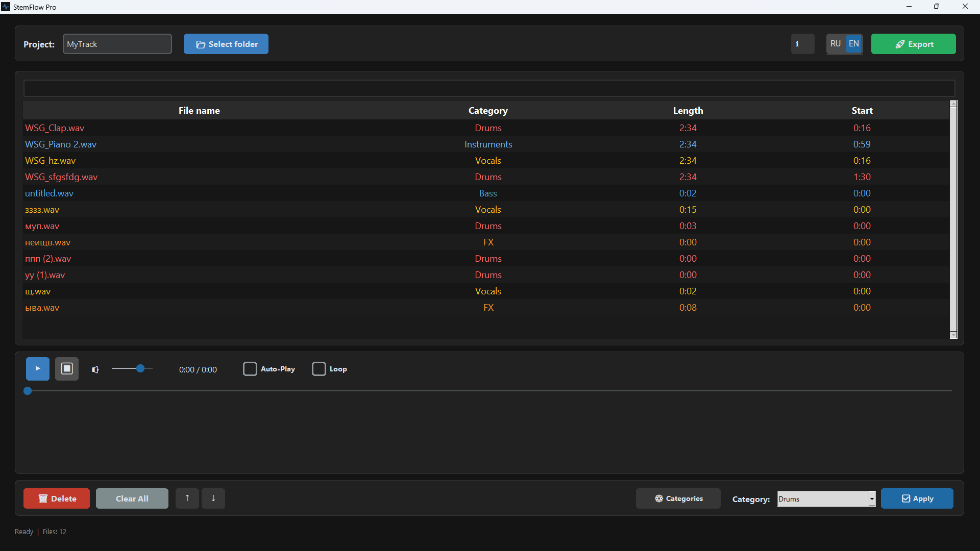The width and height of the screenshot is (980, 551).
Task: Click the 0:08 length value
Action: (688, 308)
